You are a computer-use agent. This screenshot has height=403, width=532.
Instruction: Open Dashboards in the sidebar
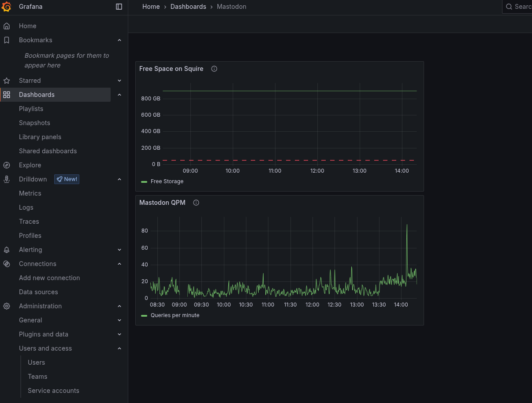click(x=37, y=95)
